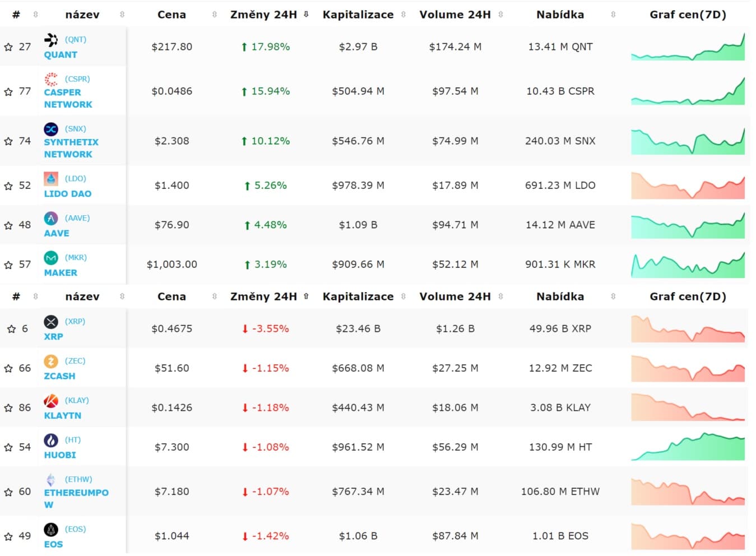This screenshot has height=556, width=756.
Task: Click the Huobi coin logo
Action: click(51, 440)
